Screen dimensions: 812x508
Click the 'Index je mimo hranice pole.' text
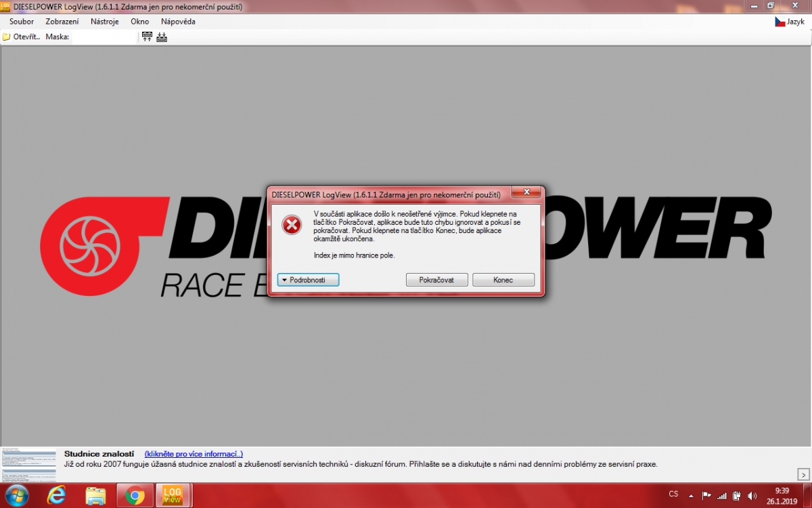(354, 255)
